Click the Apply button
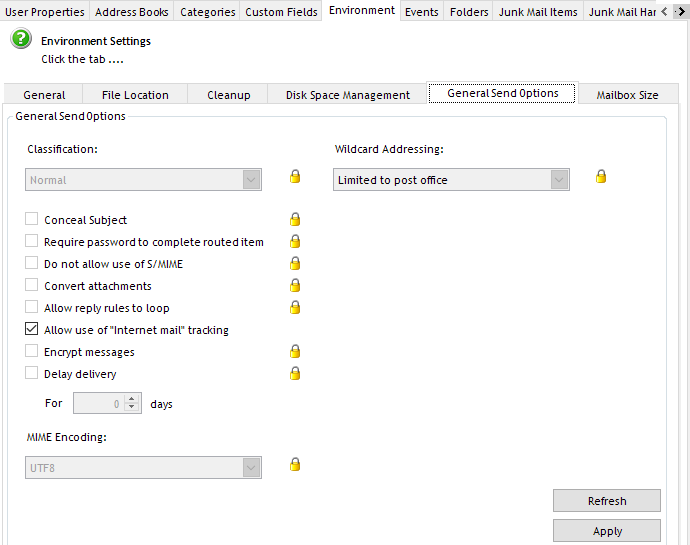 coord(606,531)
